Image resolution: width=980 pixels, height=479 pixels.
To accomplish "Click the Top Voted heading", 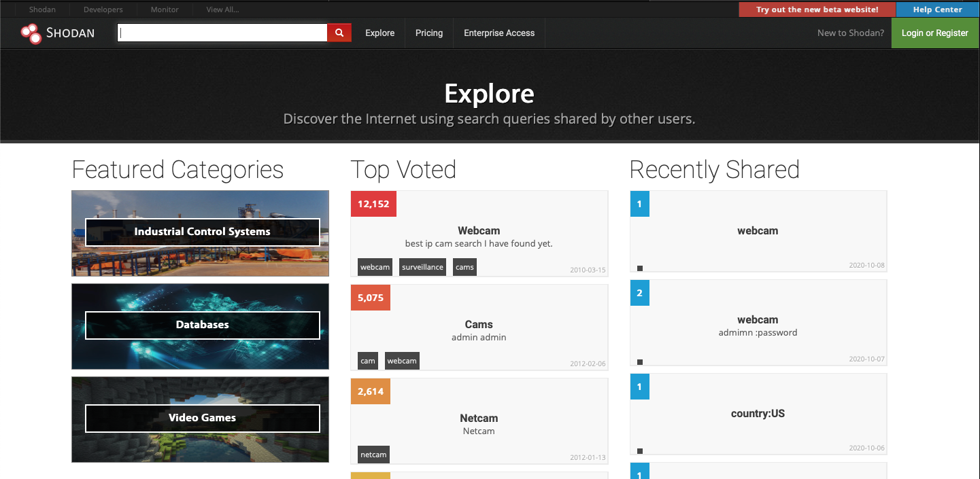I will click(403, 169).
